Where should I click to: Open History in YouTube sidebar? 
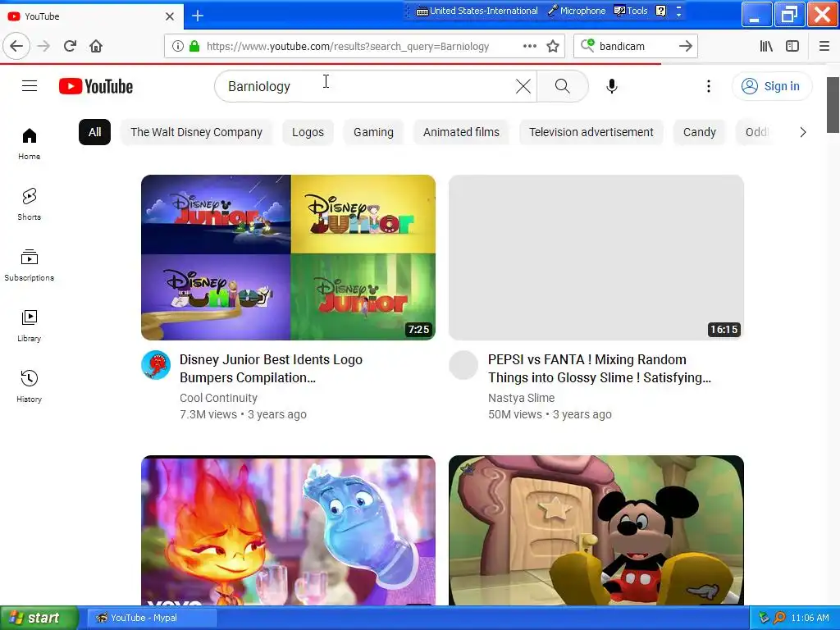point(29,386)
